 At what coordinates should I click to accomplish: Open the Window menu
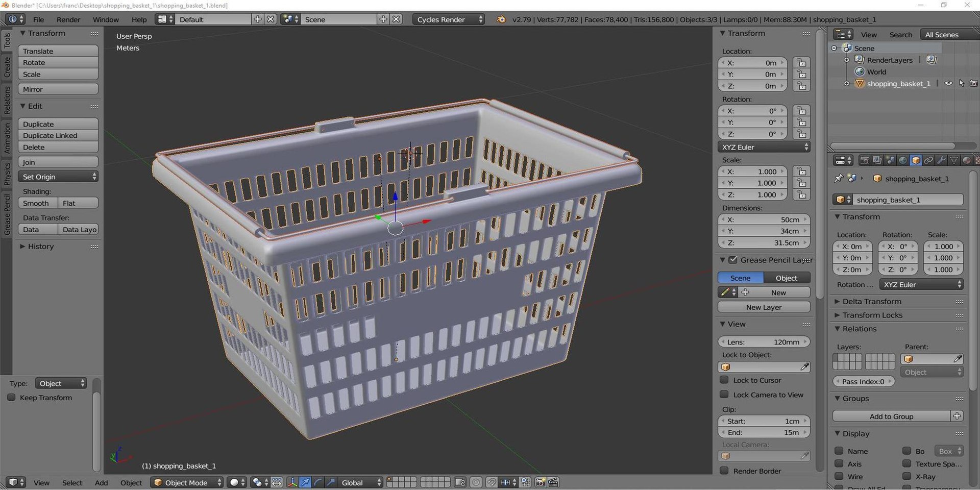coord(106,19)
